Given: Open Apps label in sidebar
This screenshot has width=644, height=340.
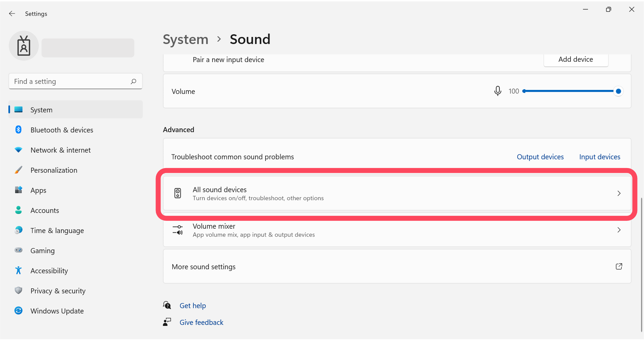Looking at the screenshot, I should coord(38,191).
